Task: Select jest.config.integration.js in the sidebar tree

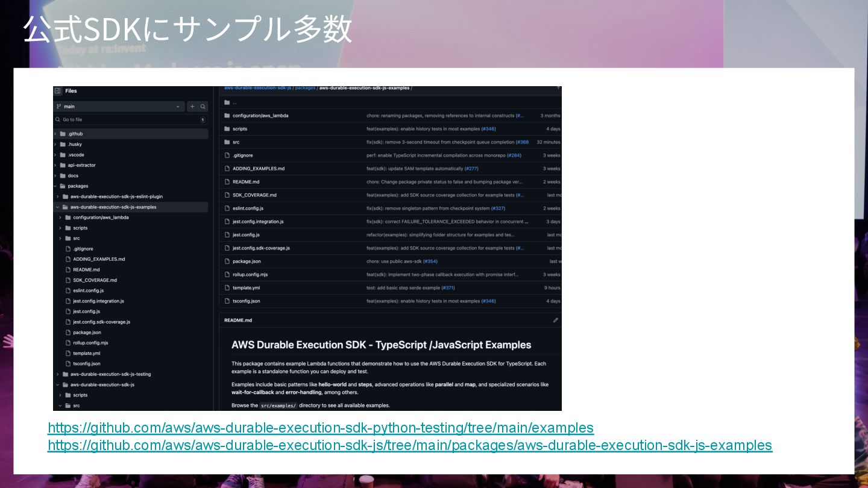Action: click(98, 301)
